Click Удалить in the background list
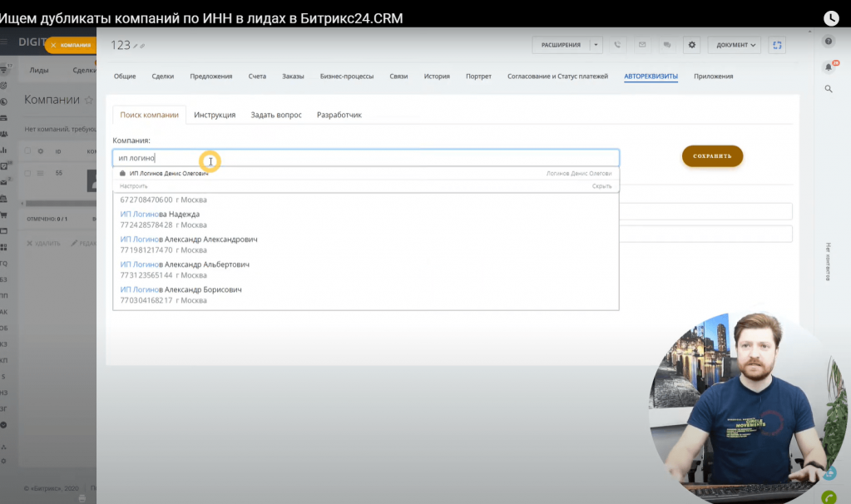Screen dimensions: 851x504 point(43,244)
